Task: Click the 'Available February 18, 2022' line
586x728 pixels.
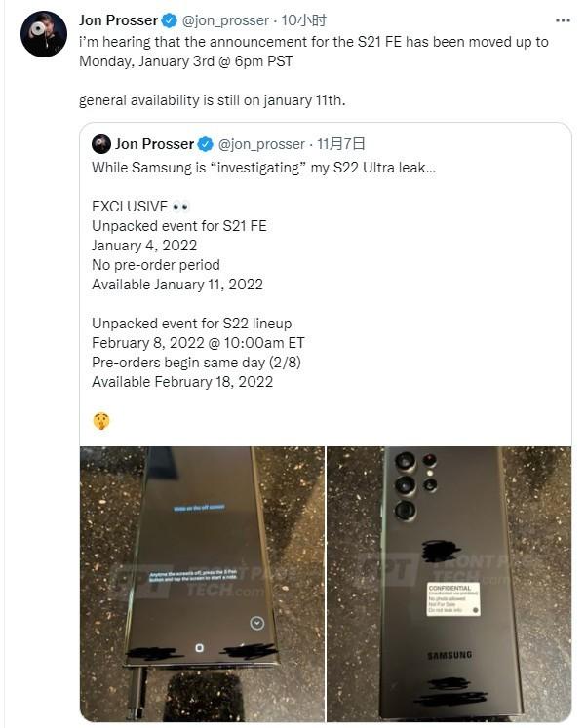Action: pyautogui.click(x=182, y=382)
